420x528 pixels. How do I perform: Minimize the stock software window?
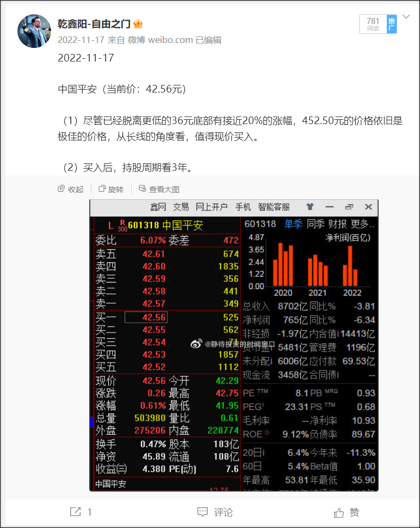[x=330, y=207]
